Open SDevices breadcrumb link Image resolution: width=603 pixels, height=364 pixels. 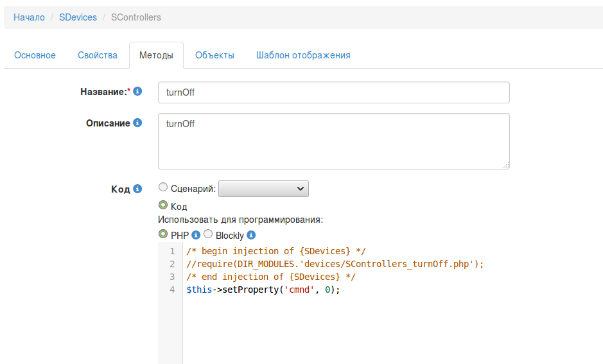point(78,17)
